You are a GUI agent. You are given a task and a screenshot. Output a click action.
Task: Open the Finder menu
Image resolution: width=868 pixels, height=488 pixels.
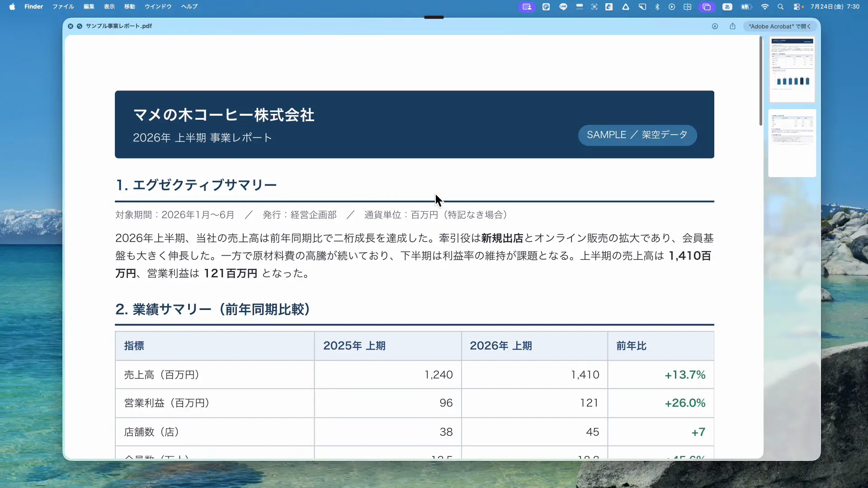pyautogui.click(x=33, y=7)
